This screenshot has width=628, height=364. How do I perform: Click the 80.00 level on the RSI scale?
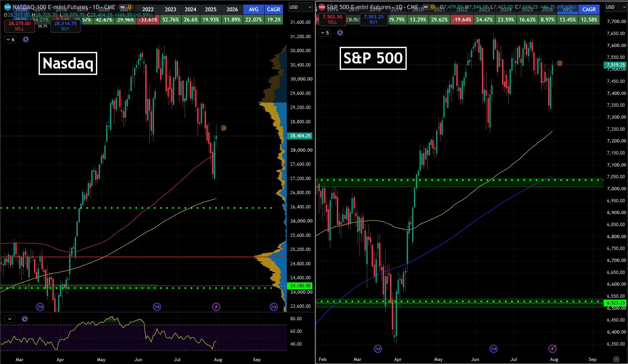(296, 318)
